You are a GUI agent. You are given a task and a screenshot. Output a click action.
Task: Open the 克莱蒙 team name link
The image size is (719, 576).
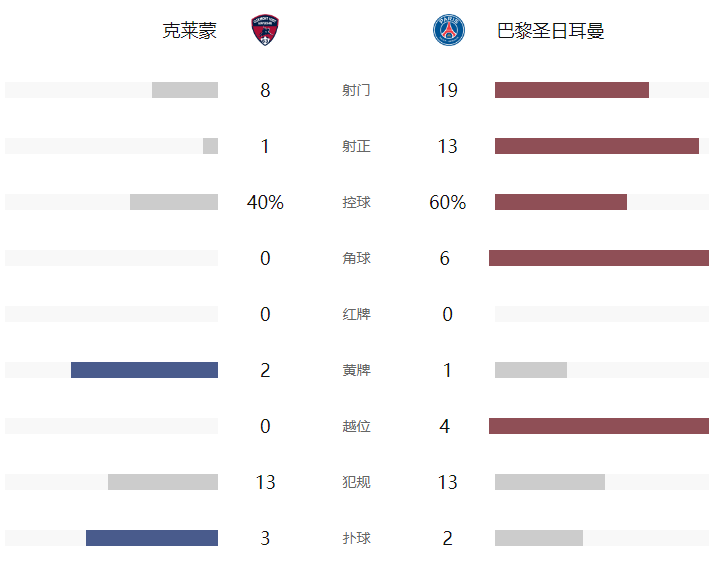point(189,31)
